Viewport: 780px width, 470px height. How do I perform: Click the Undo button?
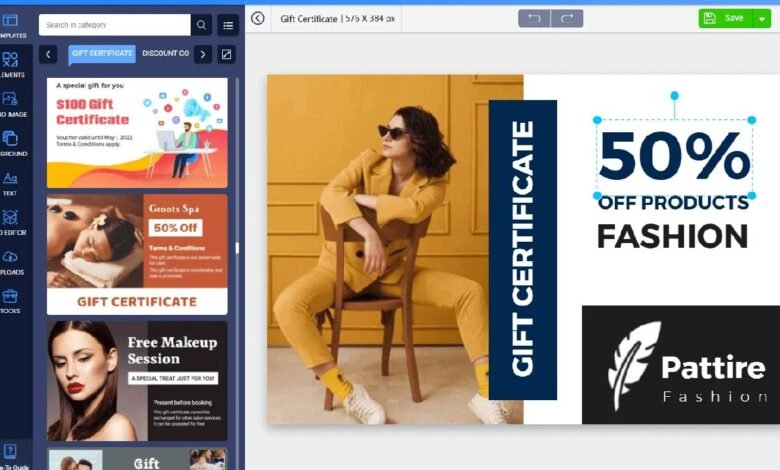point(534,18)
